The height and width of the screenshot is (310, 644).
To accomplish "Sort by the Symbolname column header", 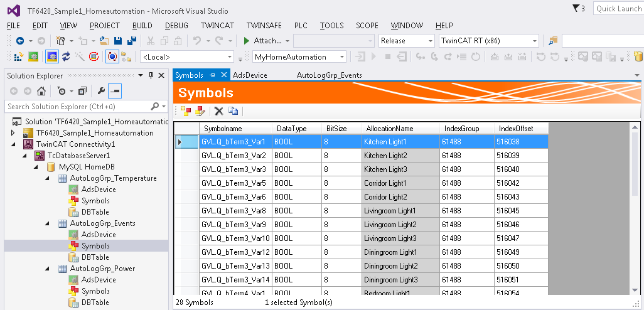I will coord(236,129).
